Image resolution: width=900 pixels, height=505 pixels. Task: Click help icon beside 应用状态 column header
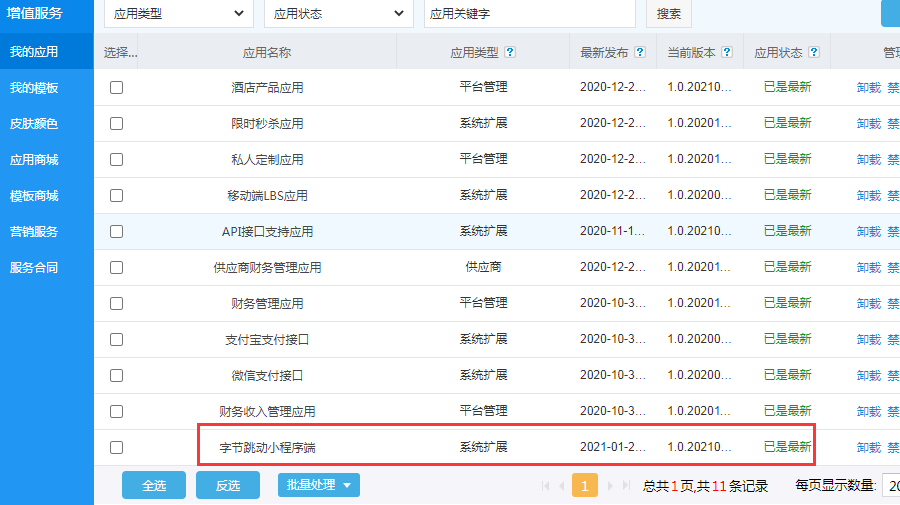coord(815,52)
